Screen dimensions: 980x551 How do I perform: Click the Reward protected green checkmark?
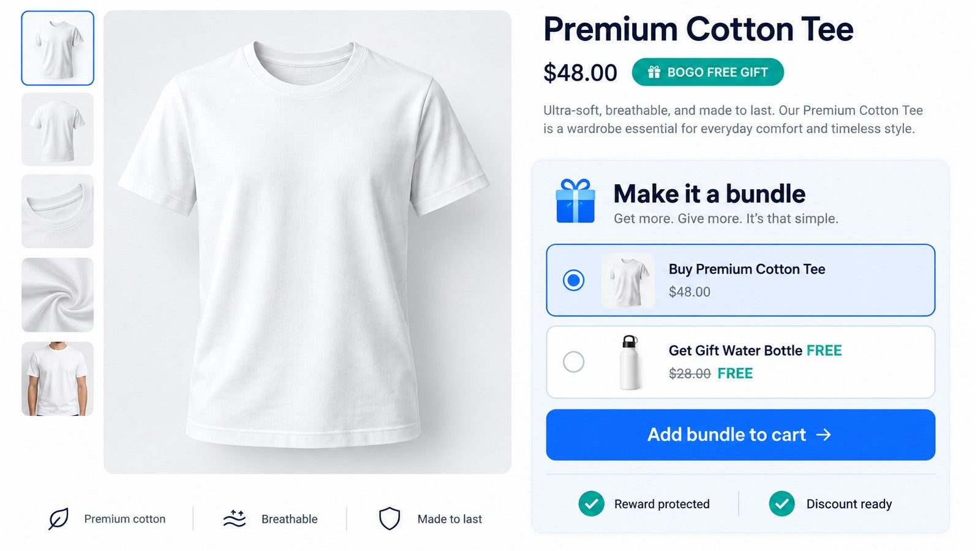pyautogui.click(x=591, y=504)
